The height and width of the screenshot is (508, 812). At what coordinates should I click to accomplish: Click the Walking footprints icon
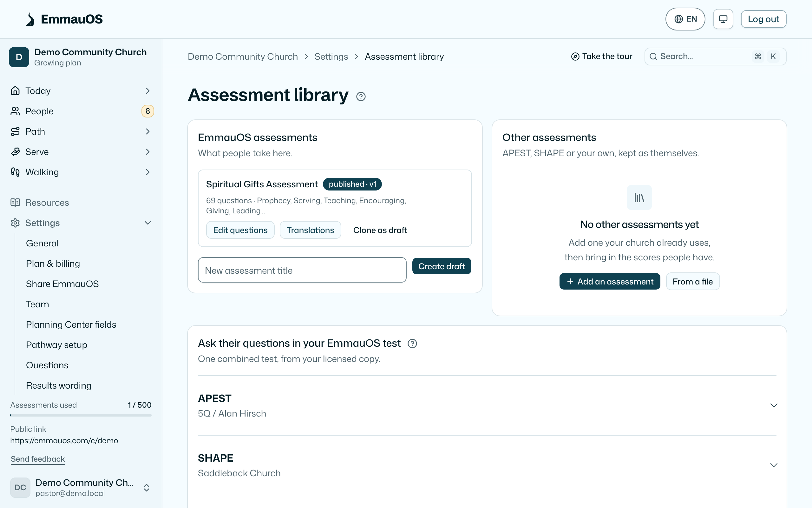point(15,172)
